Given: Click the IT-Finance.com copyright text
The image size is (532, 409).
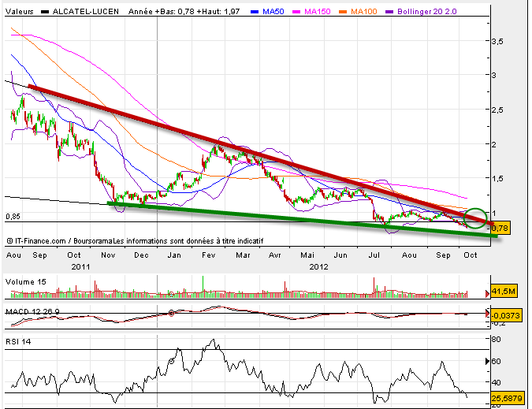Looking at the screenshot, I should click(x=134, y=240).
